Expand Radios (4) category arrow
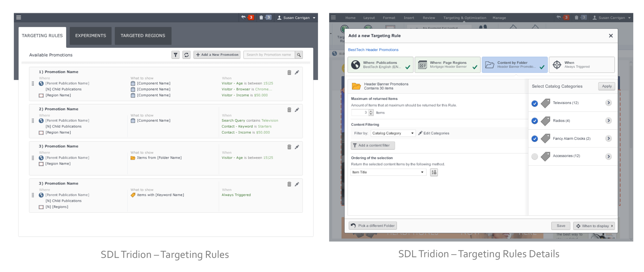This screenshot has width=644, height=272. pos(608,121)
